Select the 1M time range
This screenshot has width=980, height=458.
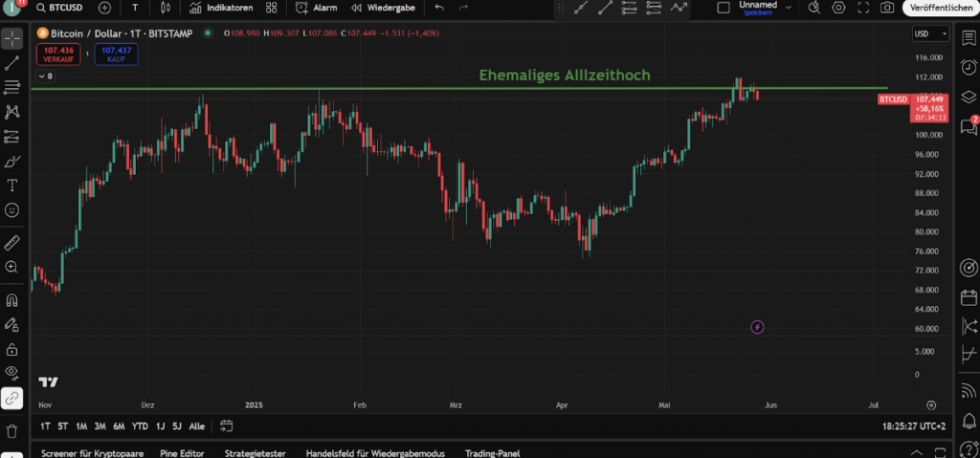pos(81,426)
